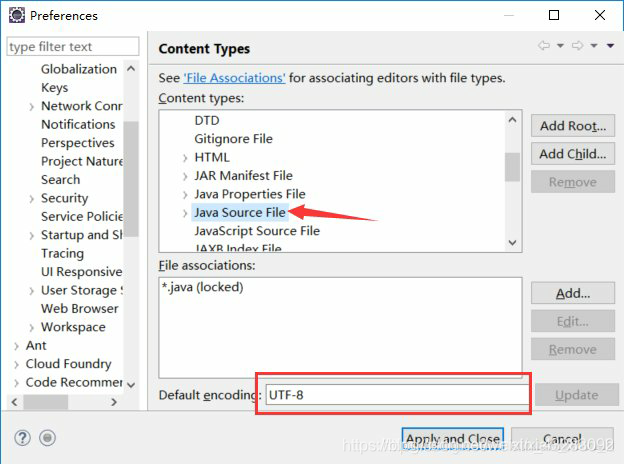The image size is (624, 464).
Task: Select Gitignore File content type
Action: pos(234,139)
